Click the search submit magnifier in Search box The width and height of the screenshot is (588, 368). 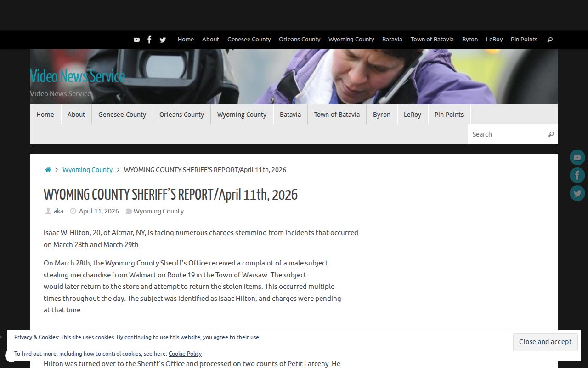click(551, 134)
